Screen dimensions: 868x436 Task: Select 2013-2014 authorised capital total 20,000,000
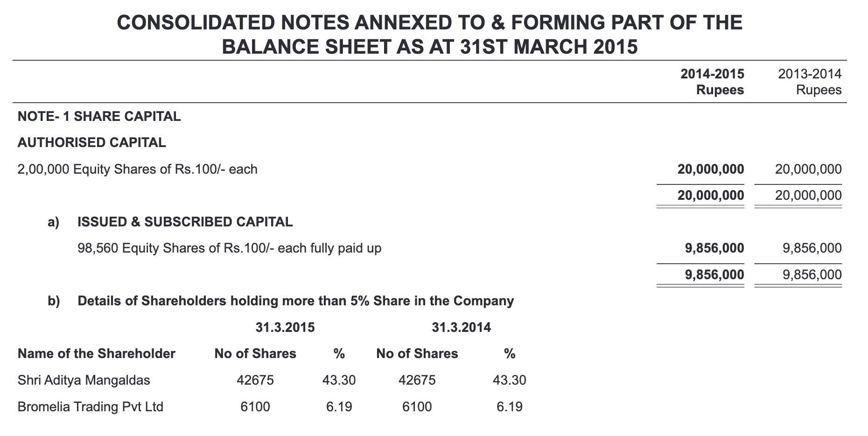809,195
